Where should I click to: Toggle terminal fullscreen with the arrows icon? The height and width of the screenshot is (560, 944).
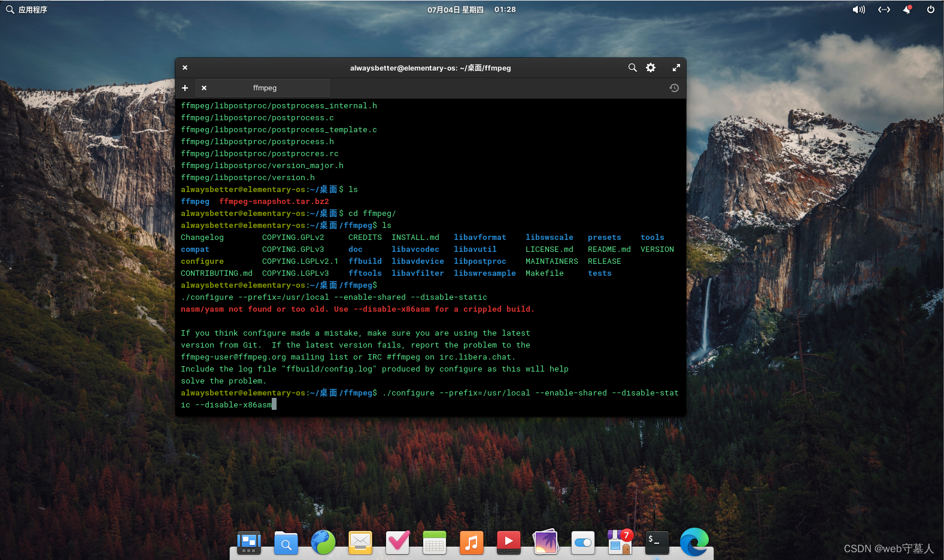tap(676, 68)
